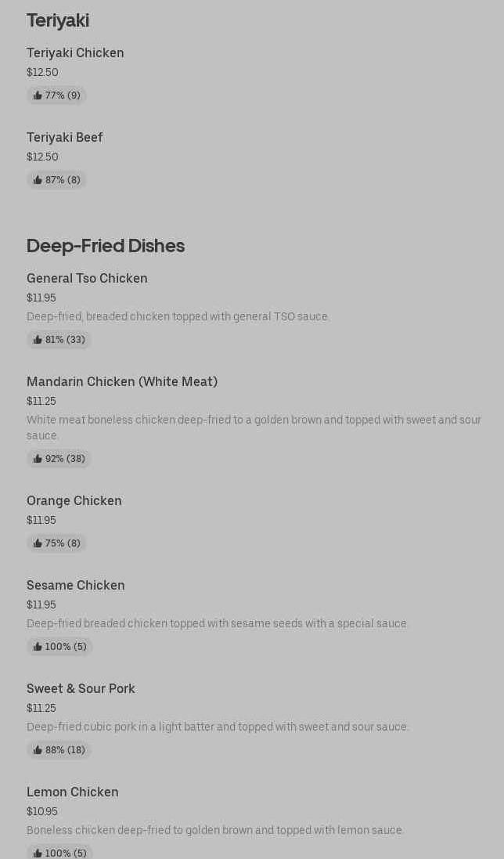
Task: Select General Tso Chicken dish
Action: 87,279
